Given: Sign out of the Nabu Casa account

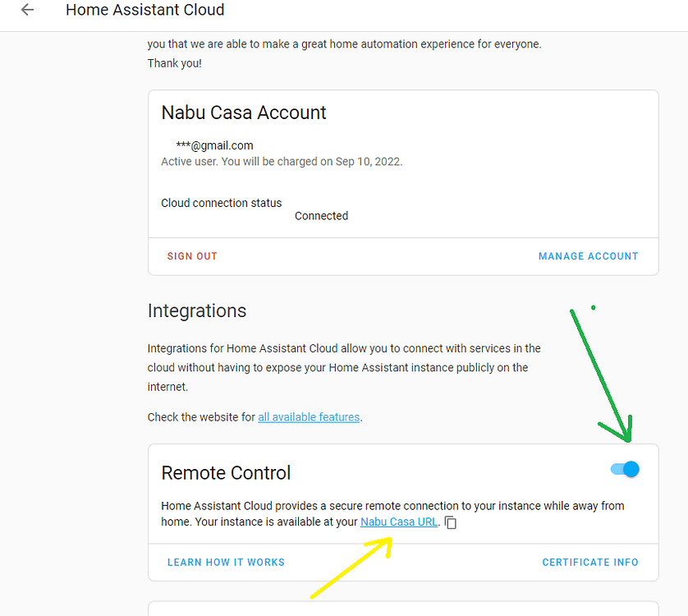Looking at the screenshot, I should pos(191,255).
